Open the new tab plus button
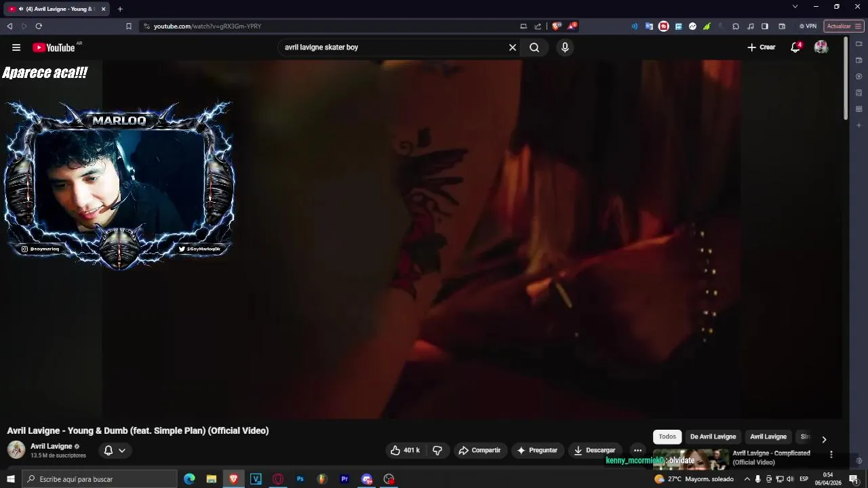 point(120,9)
